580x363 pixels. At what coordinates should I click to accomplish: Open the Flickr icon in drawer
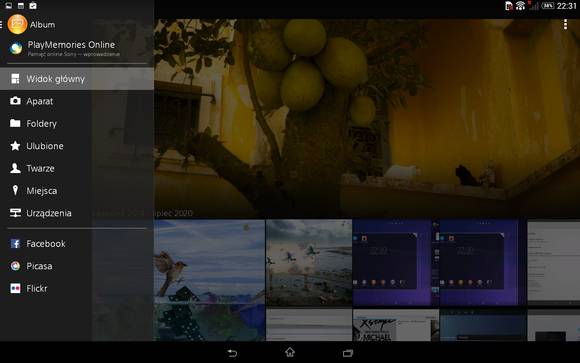click(15, 288)
